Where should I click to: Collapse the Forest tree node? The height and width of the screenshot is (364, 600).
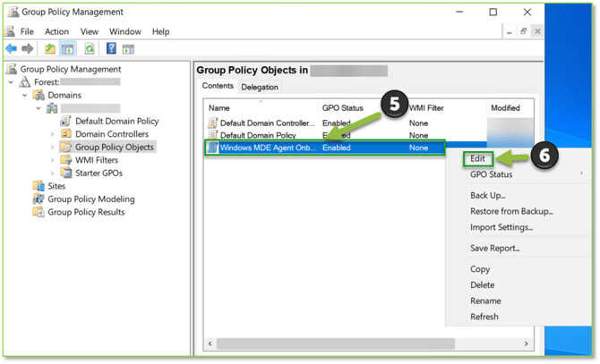click(11, 82)
